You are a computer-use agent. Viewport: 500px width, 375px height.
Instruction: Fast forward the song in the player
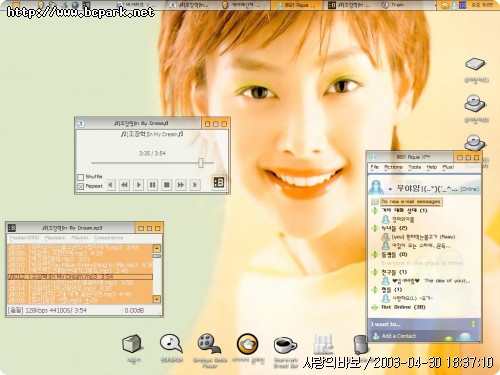181,185
